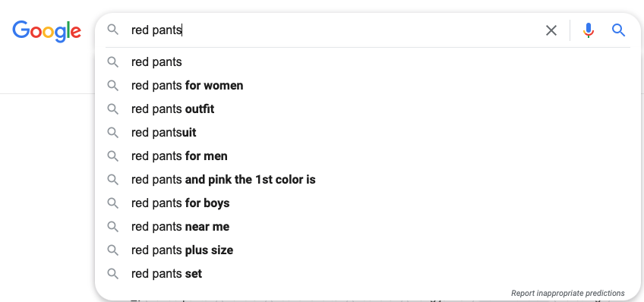Pick the 'red pants outfit' suggestion
This screenshot has width=644, height=302.
[368, 109]
